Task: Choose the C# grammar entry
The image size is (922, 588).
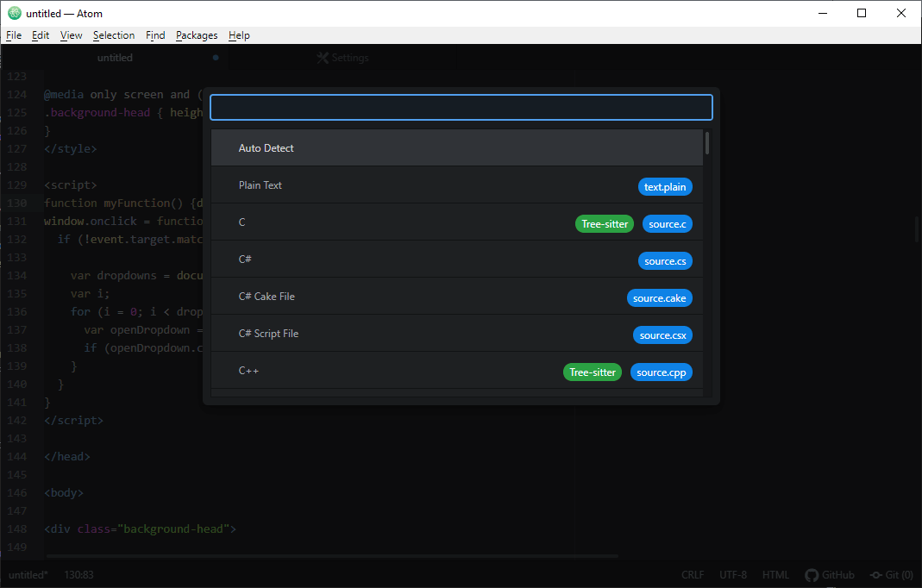Action: point(457,260)
